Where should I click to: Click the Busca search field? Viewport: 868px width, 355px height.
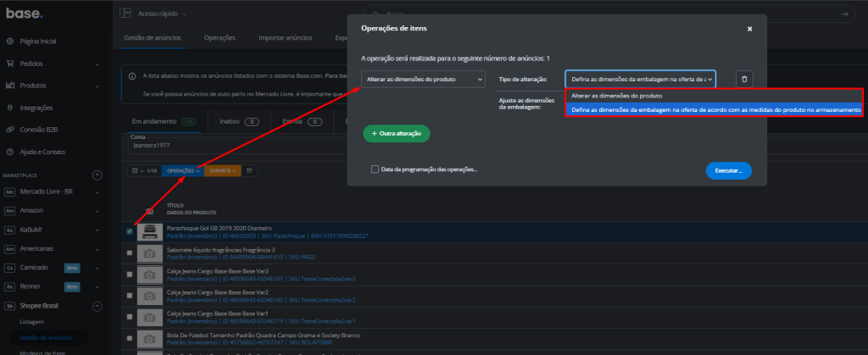click(x=609, y=14)
